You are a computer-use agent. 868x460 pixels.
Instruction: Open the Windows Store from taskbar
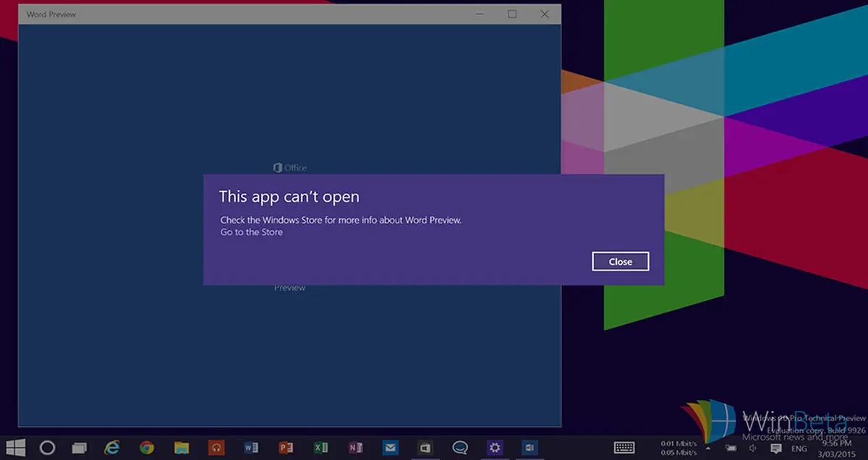tap(425, 447)
